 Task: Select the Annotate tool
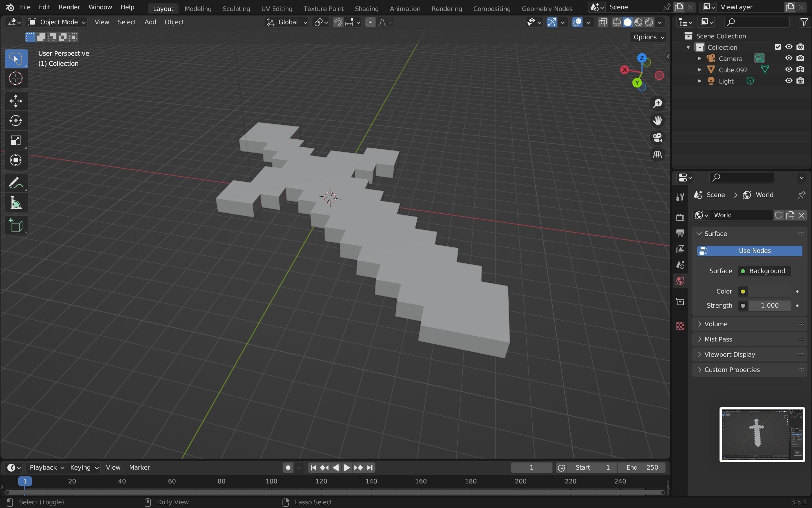click(x=16, y=183)
